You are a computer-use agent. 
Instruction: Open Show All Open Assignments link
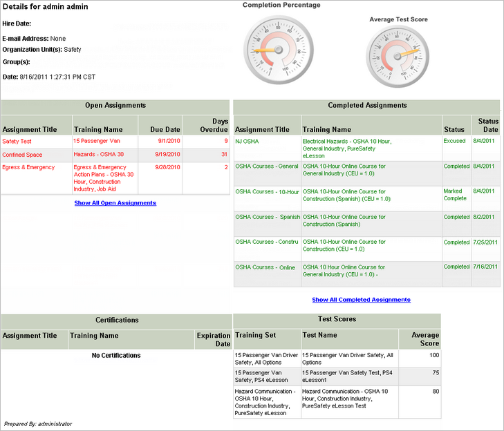click(x=115, y=203)
